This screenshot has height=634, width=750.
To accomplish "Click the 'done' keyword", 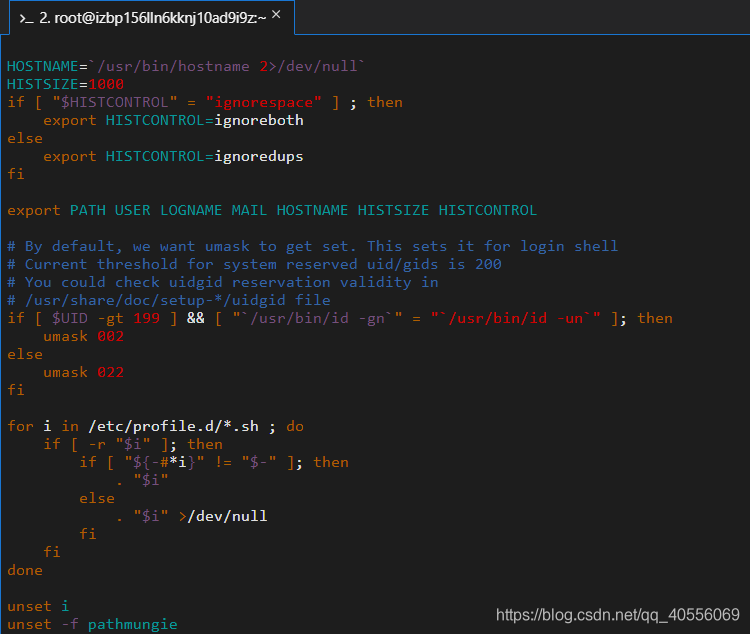I will click(25, 570).
